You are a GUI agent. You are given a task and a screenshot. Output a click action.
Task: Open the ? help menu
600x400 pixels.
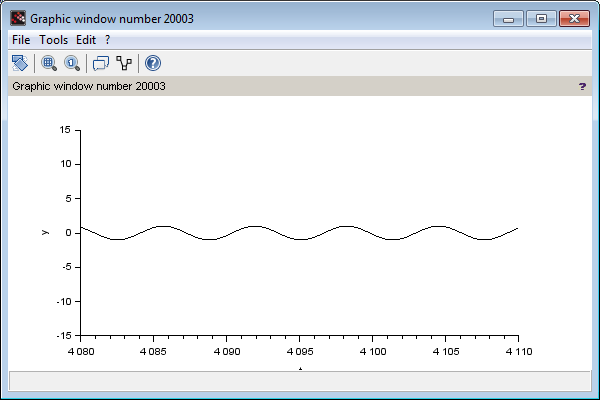coord(108,40)
